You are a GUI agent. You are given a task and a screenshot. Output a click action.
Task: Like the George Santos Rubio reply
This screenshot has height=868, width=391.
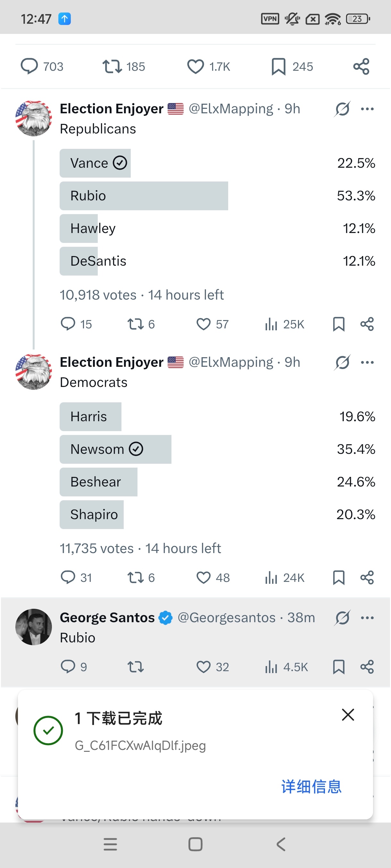204,666
